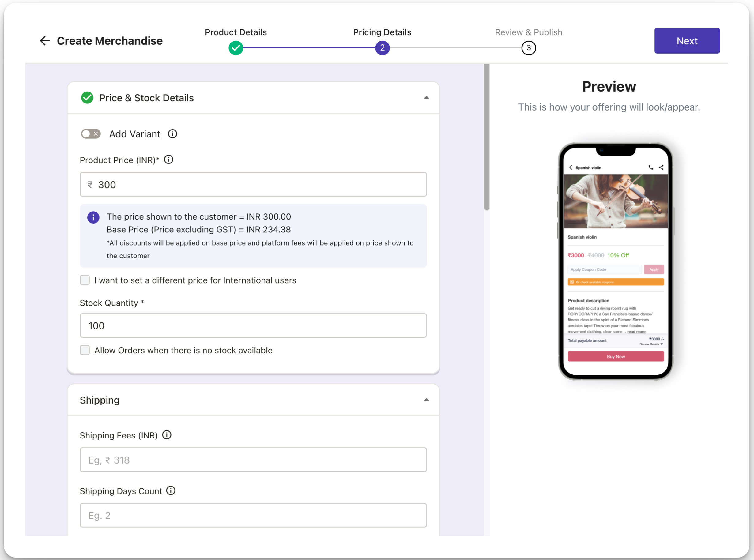Select the Pricing Details step label
The width and height of the screenshot is (754, 560).
pyautogui.click(x=382, y=32)
